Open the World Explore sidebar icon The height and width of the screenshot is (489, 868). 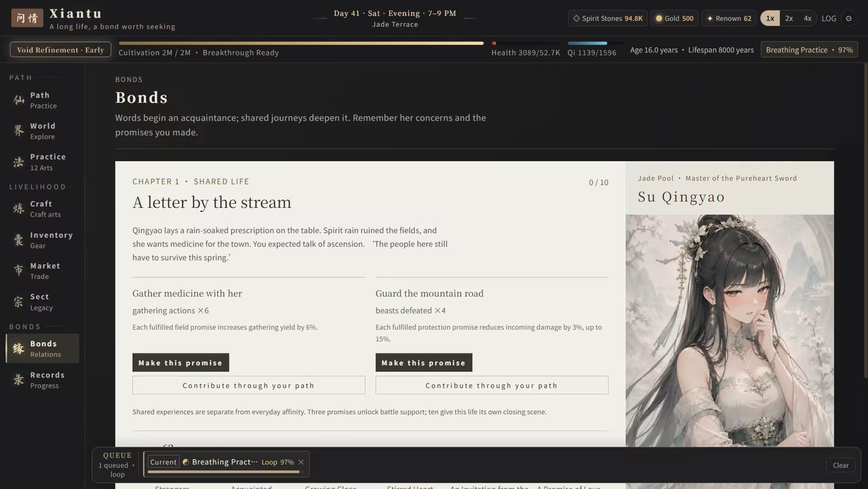tap(19, 131)
